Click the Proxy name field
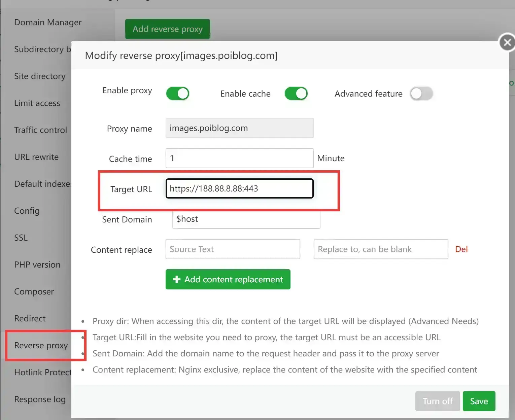Image resolution: width=515 pixels, height=420 pixels. pyautogui.click(x=239, y=128)
